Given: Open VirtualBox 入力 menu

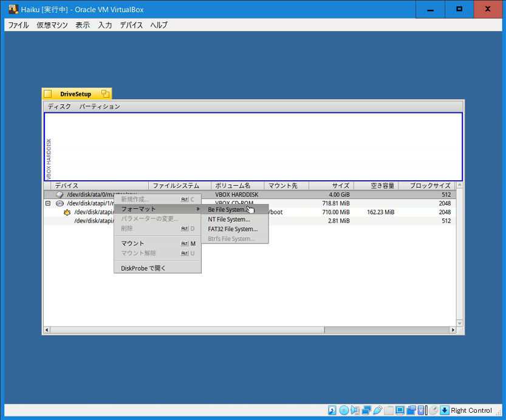Looking at the screenshot, I should click(x=105, y=25).
